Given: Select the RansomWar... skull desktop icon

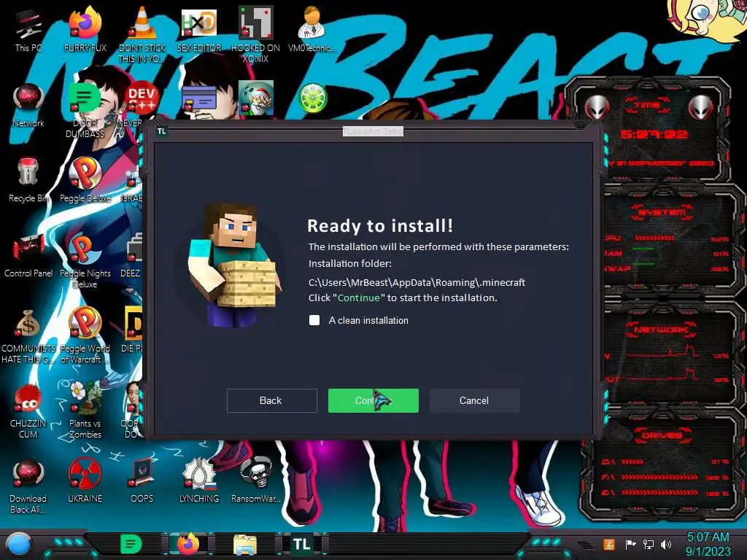Looking at the screenshot, I should pyautogui.click(x=256, y=481).
